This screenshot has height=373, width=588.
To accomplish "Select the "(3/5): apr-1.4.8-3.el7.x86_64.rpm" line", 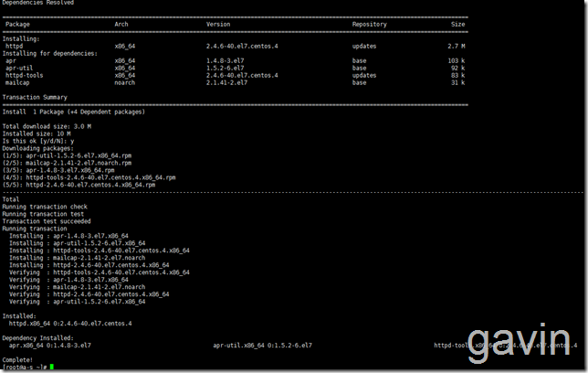I will pyautogui.click(x=58, y=171).
